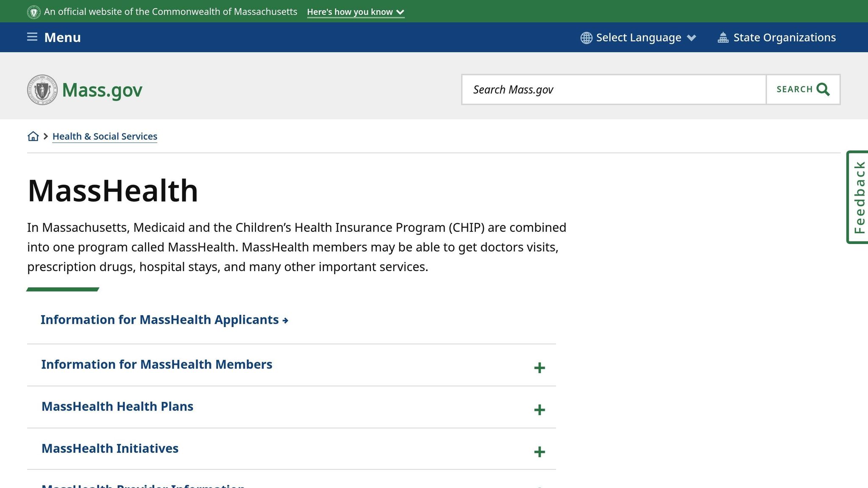This screenshot has width=868, height=488.
Task: Click the Mass.gov state seal logo
Action: (42, 90)
